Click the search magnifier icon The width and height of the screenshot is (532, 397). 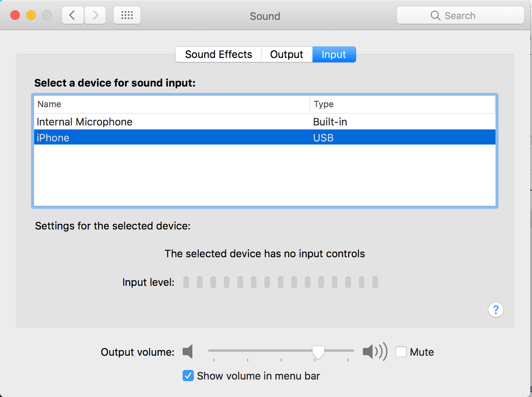[435, 15]
